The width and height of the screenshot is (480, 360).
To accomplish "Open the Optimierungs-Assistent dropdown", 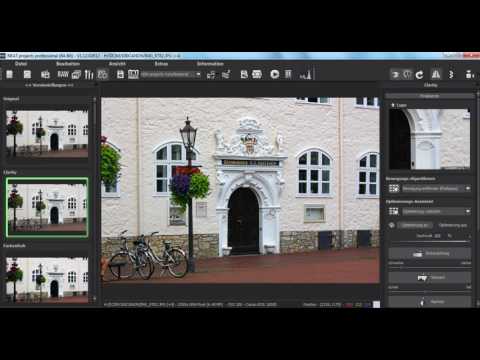I will pos(436,211).
